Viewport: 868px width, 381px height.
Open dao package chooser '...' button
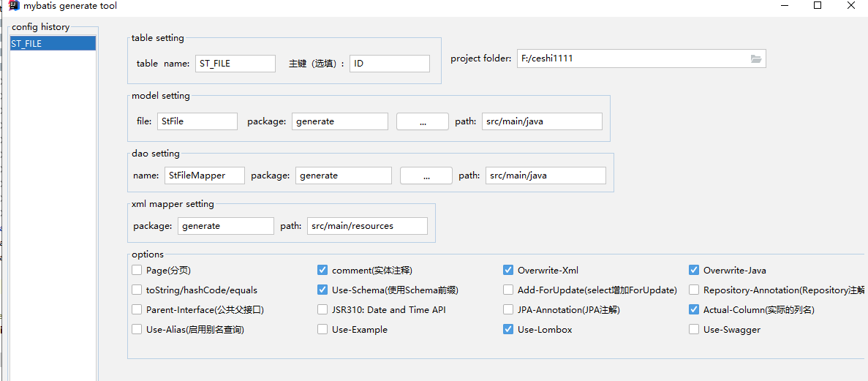[x=426, y=176]
